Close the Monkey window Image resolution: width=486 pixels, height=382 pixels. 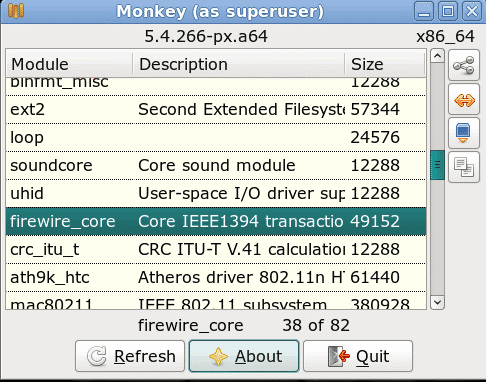[472, 11]
